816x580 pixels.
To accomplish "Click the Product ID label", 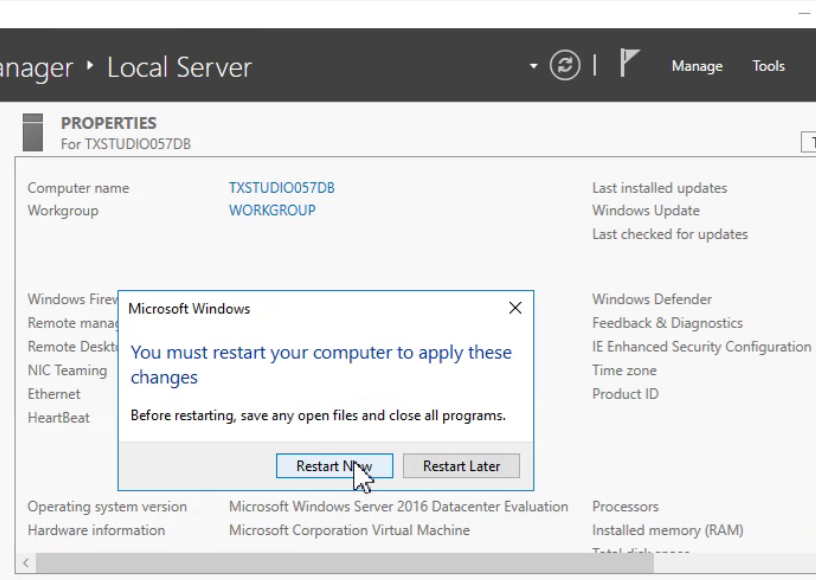I will pyautogui.click(x=625, y=394).
